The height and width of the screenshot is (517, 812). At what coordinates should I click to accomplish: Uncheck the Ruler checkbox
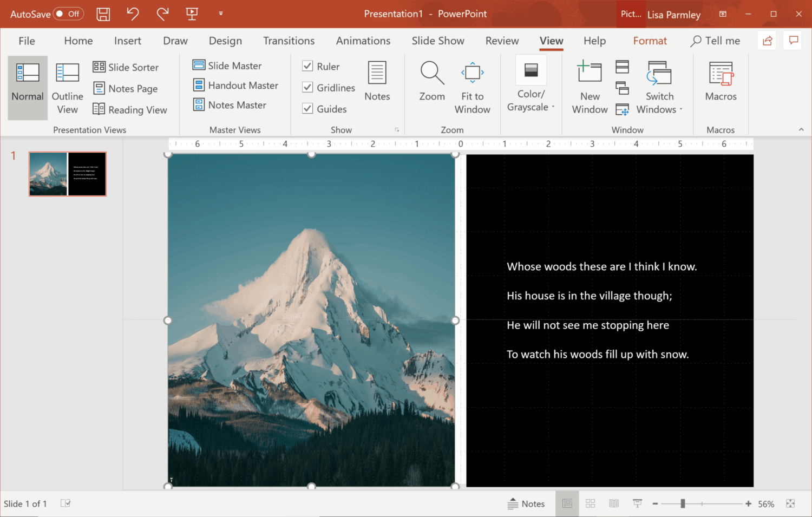(307, 66)
